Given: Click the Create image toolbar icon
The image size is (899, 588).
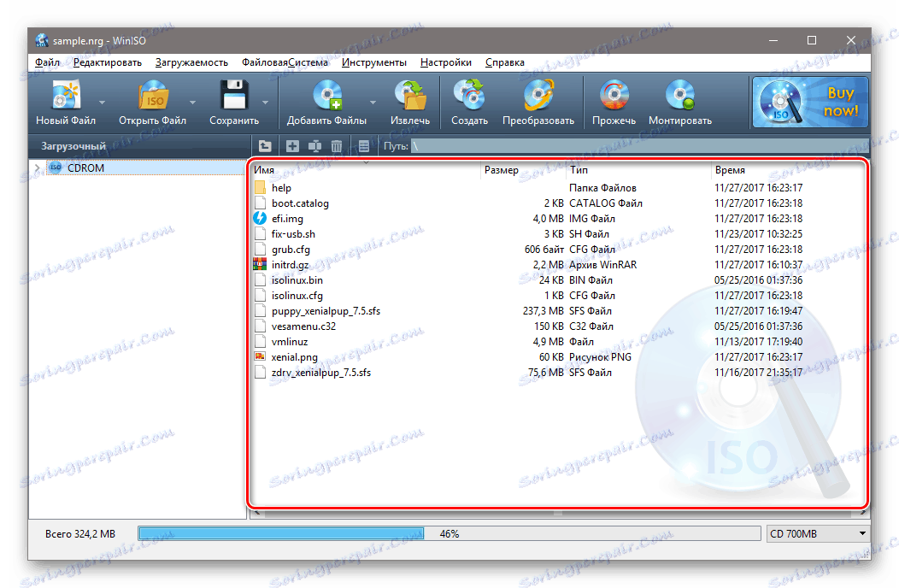Looking at the screenshot, I should pos(469,95).
